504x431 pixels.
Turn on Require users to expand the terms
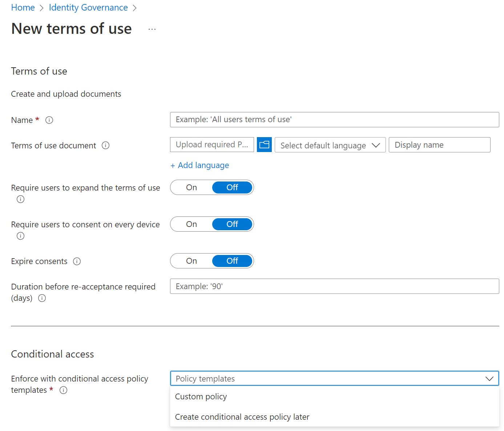point(191,187)
